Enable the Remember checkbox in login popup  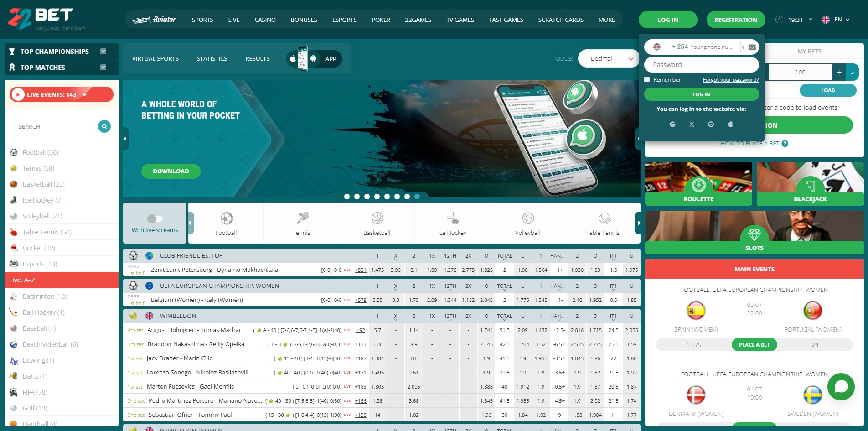[647, 79]
